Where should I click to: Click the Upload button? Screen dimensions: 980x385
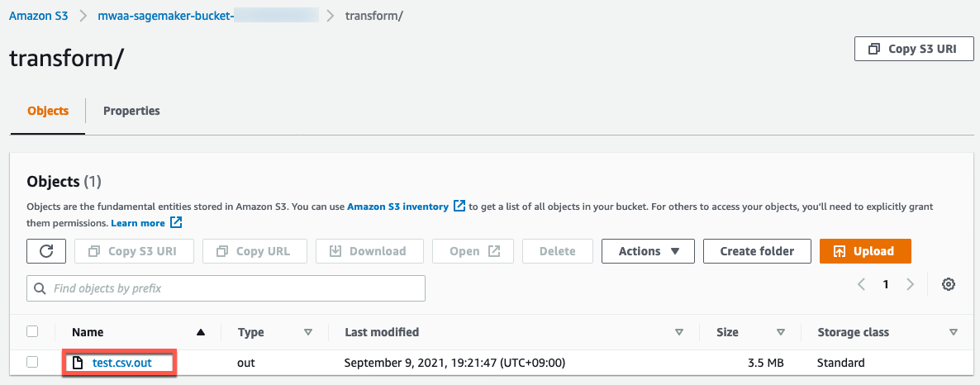(x=864, y=251)
